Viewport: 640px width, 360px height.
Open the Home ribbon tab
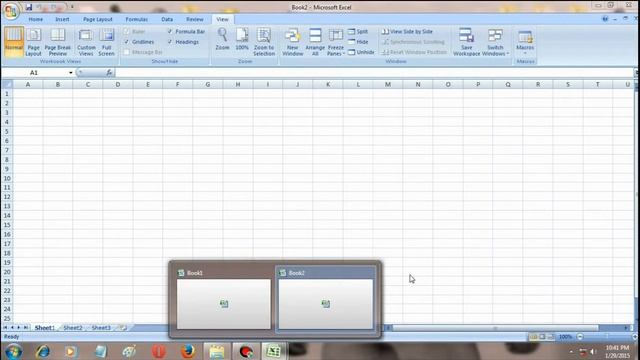(36, 19)
